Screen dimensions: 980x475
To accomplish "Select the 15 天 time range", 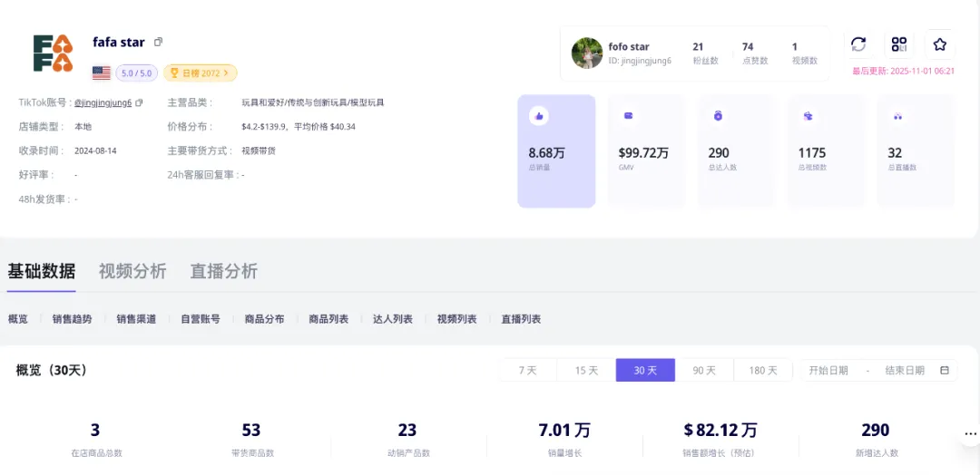I will (x=586, y=370).
